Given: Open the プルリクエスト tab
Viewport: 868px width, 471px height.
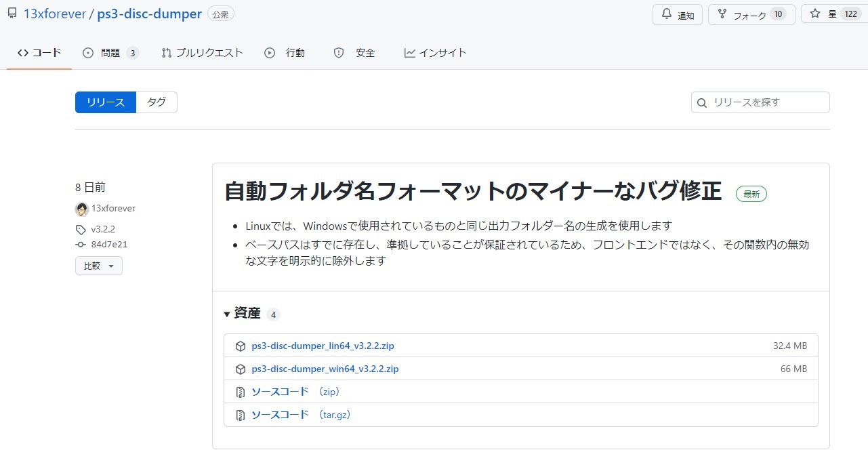Looking at the screenshot, I should pyautogui.click(x=202, y=53).
